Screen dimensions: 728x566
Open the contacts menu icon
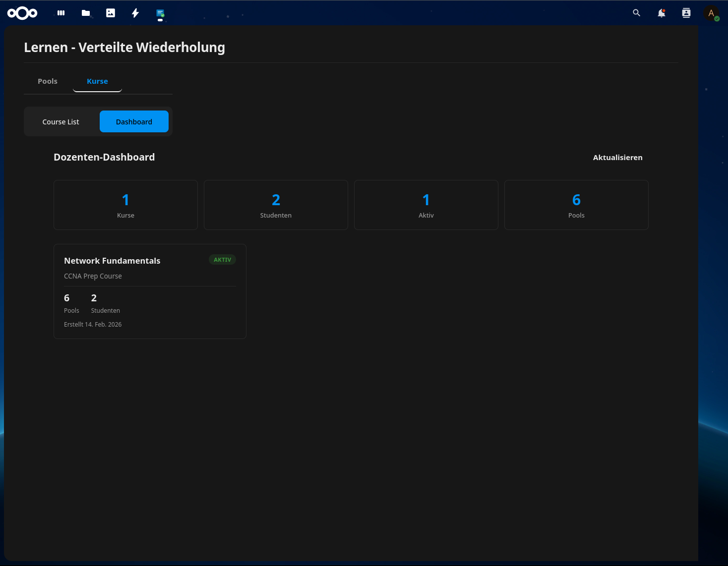[686, 13]
